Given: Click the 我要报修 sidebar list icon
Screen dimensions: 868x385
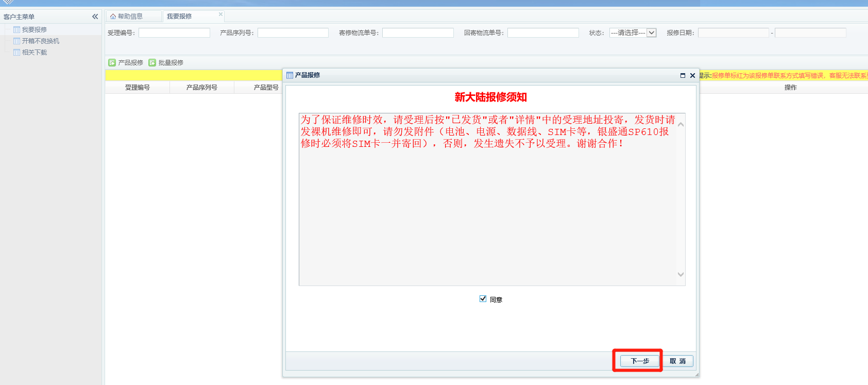Looking at the screenshot, I should pyautogui.click(x=17, y=30).
